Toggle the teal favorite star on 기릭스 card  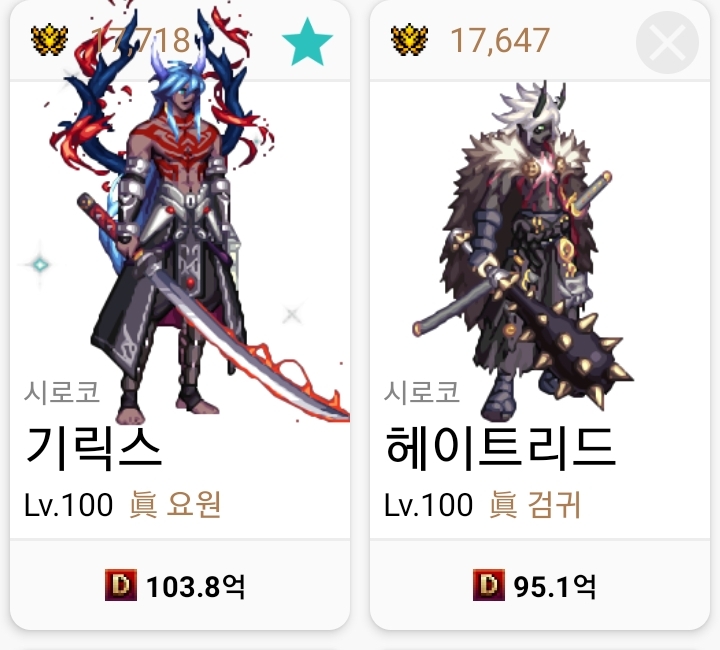click(307, 42)
